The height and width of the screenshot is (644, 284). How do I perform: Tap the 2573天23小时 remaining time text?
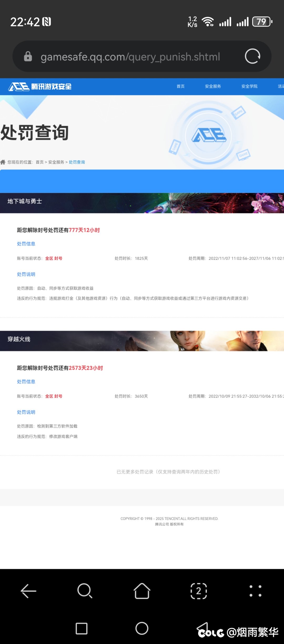[x=86, y=368]
